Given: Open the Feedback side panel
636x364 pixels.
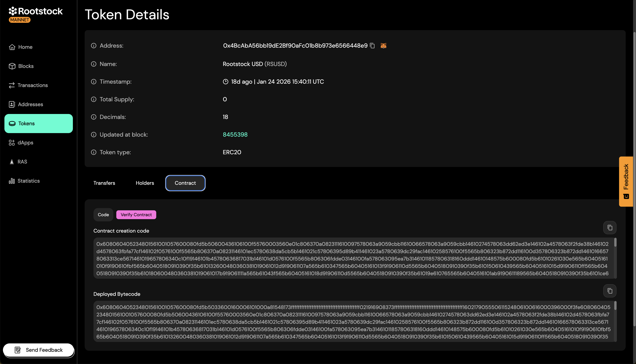Looking at the screenshot, I should coord(626,181).
